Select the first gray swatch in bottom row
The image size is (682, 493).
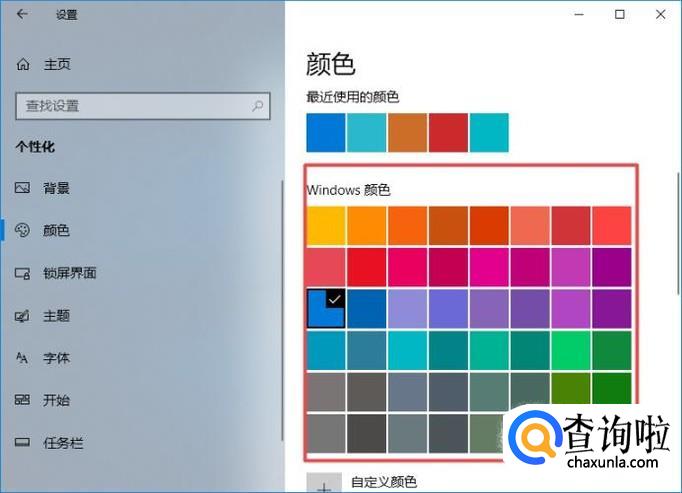pos(326,433)
